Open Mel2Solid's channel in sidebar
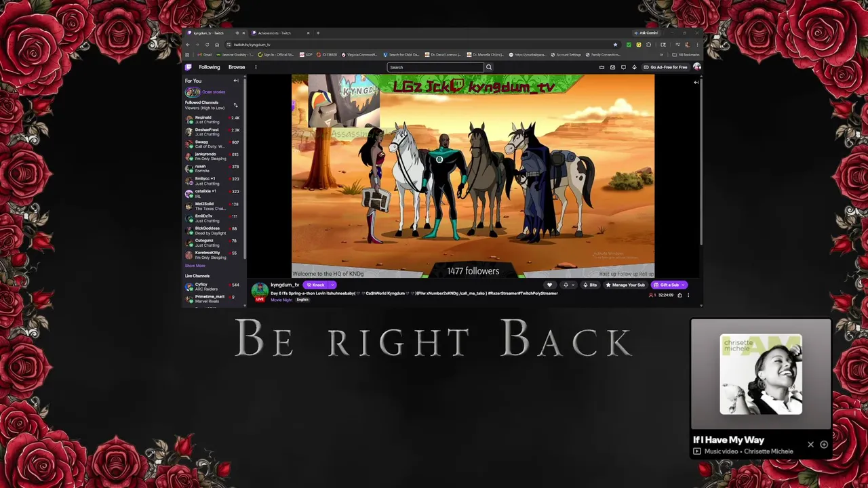The width and height of the screenshot is (868, 488). click(213, 205)
